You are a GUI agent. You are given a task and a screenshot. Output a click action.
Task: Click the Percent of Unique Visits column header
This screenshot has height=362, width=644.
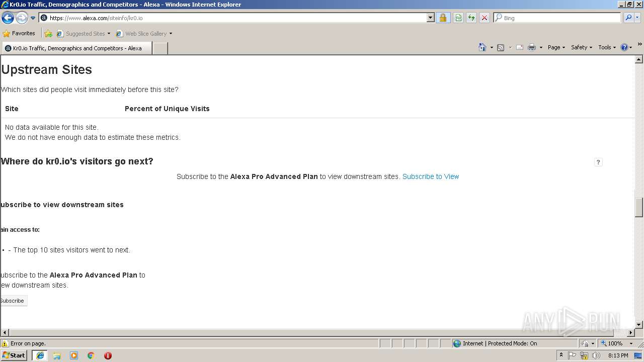167,109
